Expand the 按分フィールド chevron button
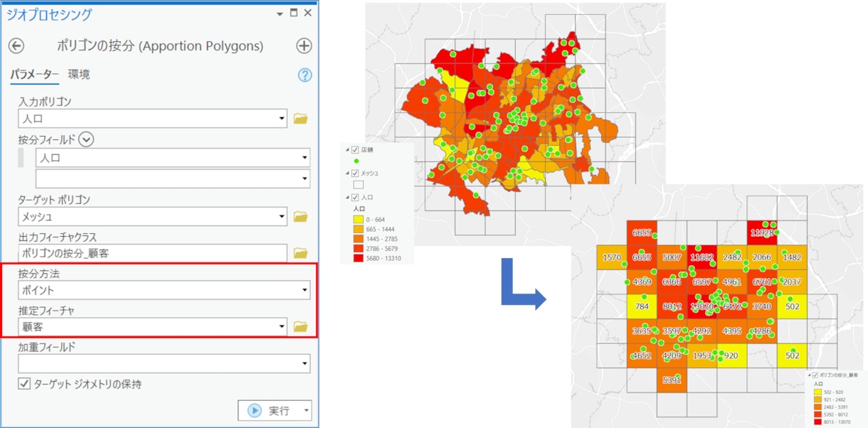The height and width of the screenshot is (428, 868). tap(86, 139)
